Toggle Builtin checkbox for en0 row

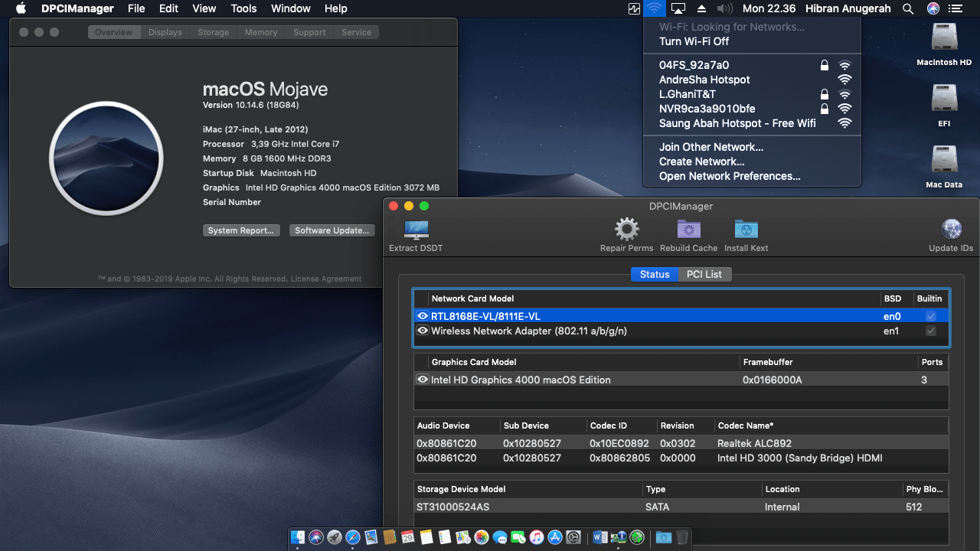[x=931, y=316]
